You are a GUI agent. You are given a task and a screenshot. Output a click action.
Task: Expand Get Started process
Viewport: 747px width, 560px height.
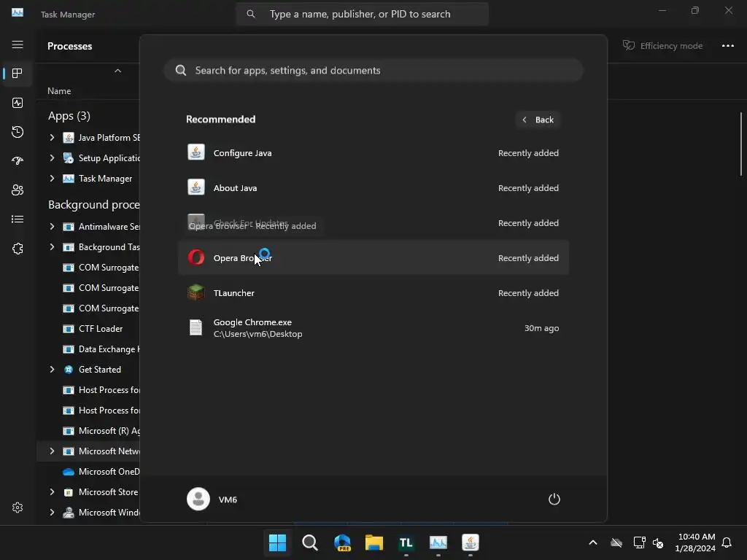point(52,370)
